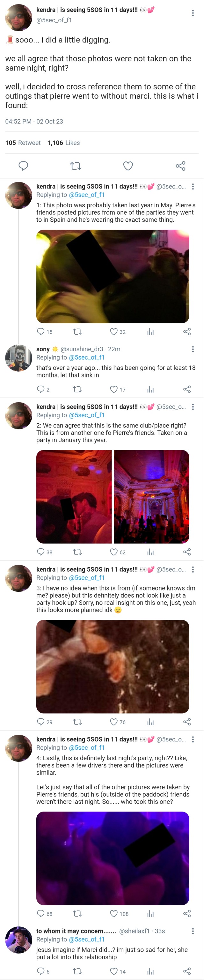Viewport: 204px width, 980px height.
Task: Reply to the main thread tweet
Action: [x=24, y=166]
